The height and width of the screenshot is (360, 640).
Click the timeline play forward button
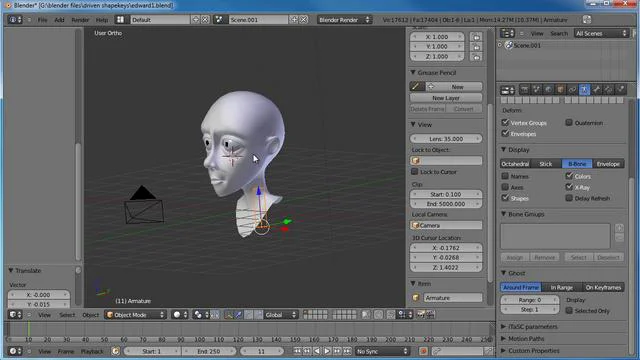(x=327, y=351)
